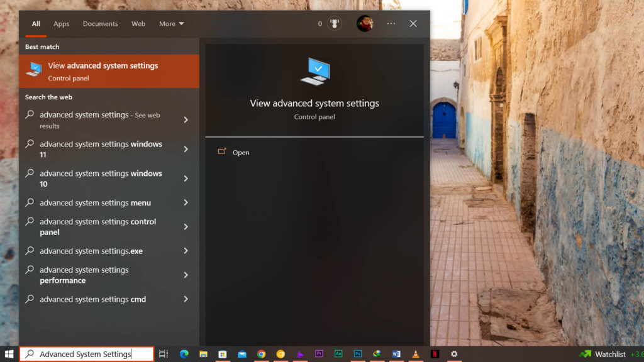Viewport: 644px width, 362px height.
Task: Launch Adobe Audition from taskbar
Action: (338, 354)
